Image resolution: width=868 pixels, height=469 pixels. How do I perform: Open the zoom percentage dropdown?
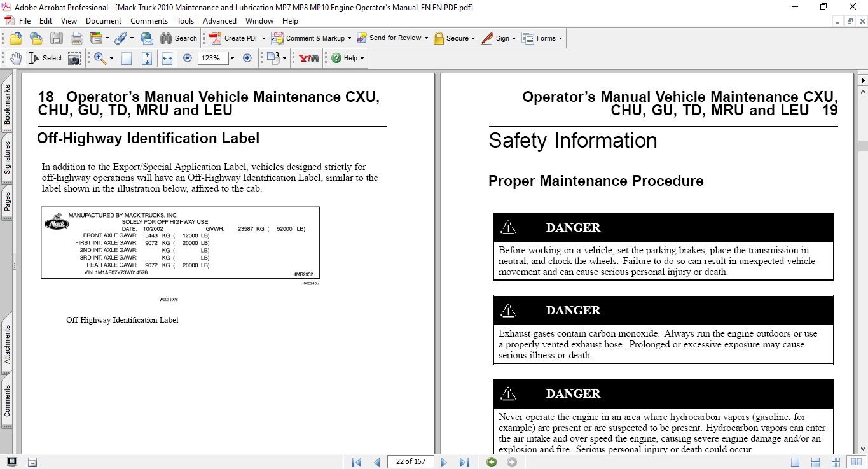[x=232, y=58]
